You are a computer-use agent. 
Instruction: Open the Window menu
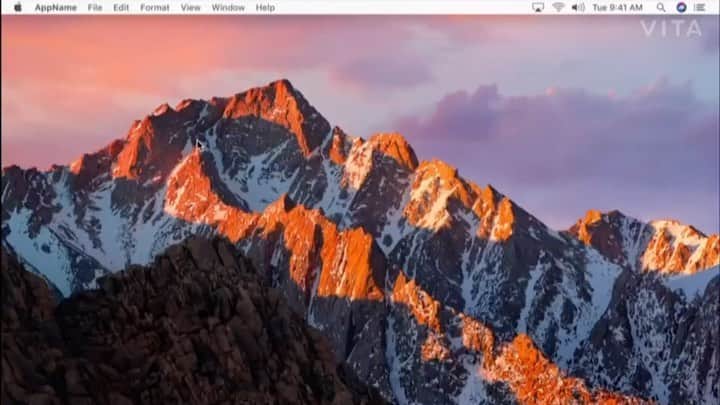[x=228, y=8]
